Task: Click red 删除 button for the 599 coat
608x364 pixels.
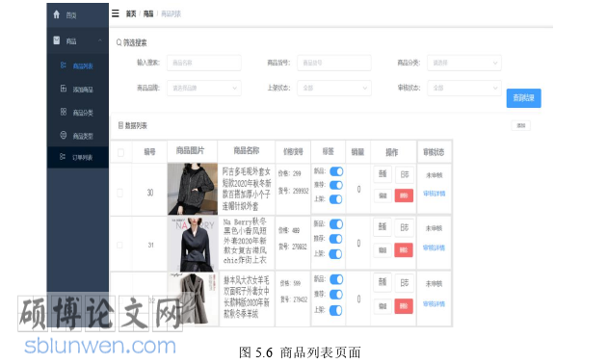Action: pos(404,306)
